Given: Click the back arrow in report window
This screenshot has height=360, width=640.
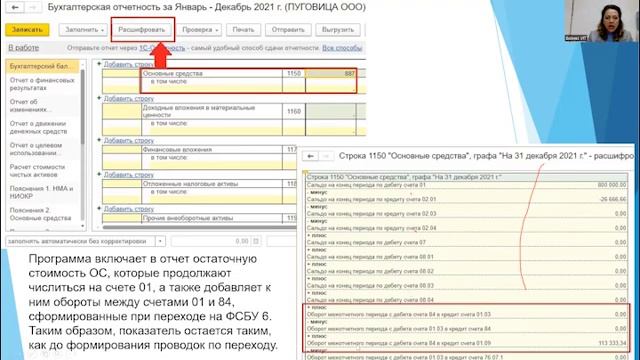Looking at the screenshot, I should coord(15,7).
